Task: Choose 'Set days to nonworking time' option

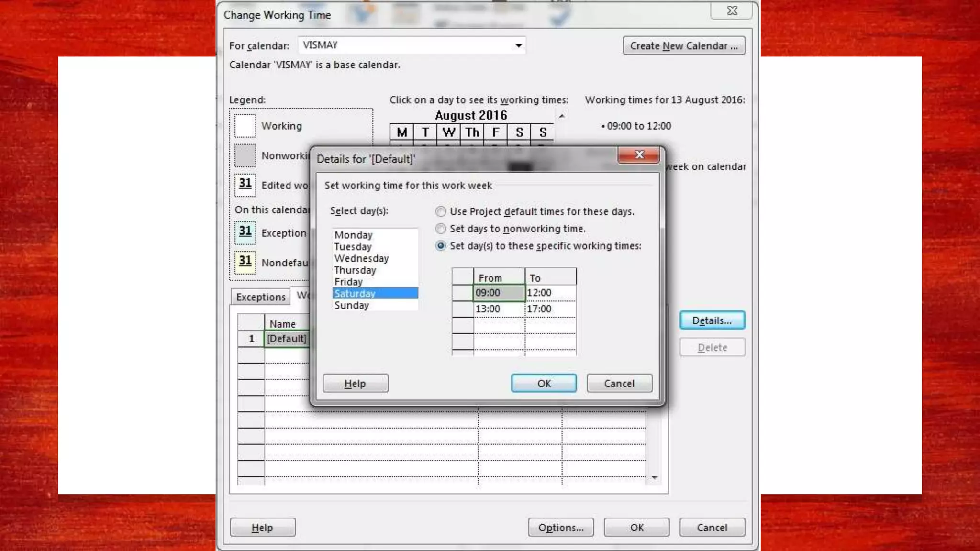Action: 441,229
